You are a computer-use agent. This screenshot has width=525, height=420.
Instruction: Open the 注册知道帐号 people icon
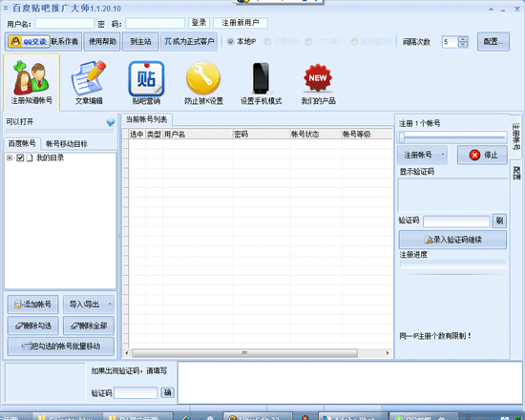31,78
